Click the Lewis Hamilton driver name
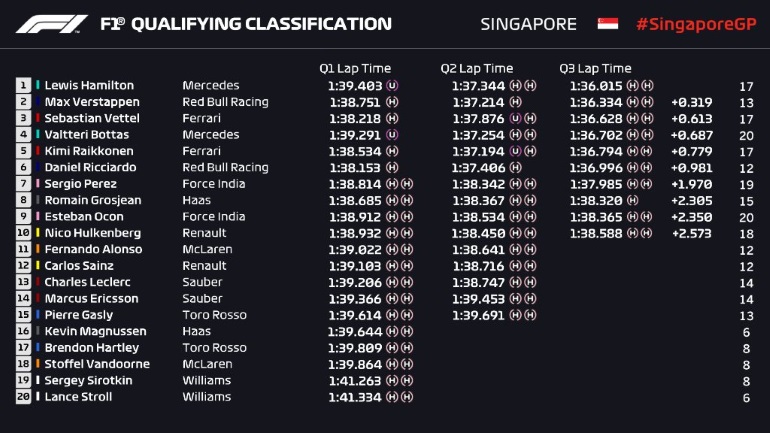The width and height of the screenshot is (770, 433). click(89, 86)
